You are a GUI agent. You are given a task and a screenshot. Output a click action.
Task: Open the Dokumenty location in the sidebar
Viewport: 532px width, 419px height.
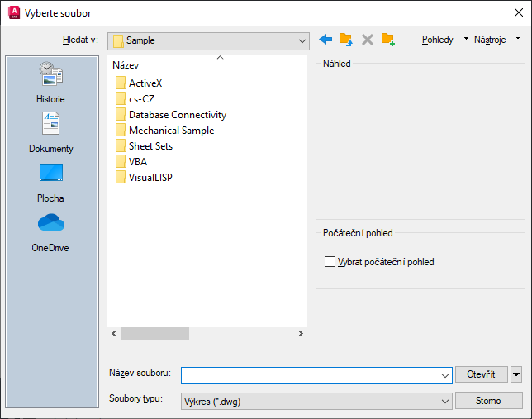click(x=50, y=133)
